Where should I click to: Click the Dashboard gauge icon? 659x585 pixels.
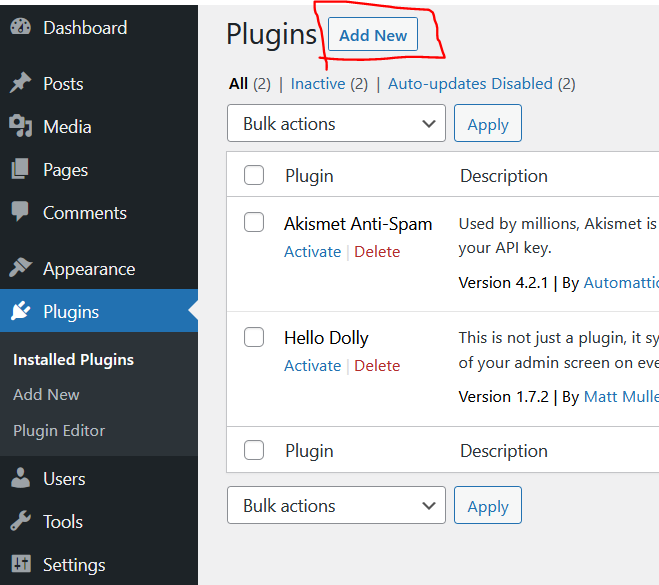(20, 27)
